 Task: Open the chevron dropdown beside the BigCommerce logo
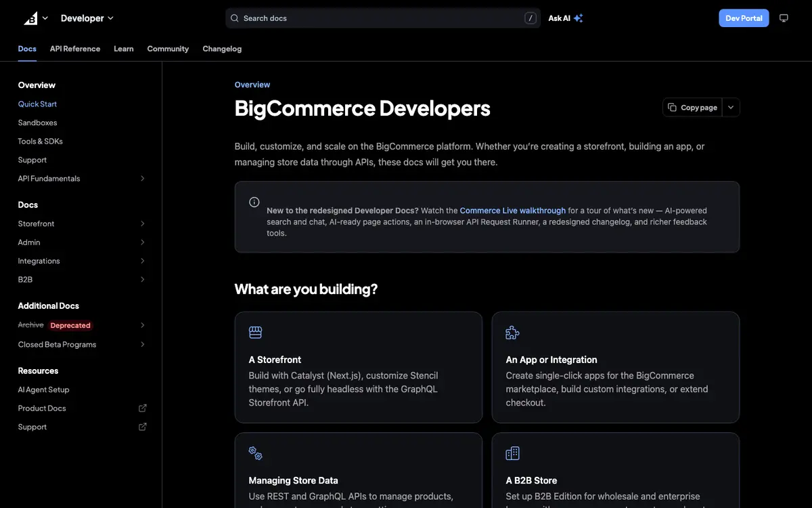click(45, 18)
